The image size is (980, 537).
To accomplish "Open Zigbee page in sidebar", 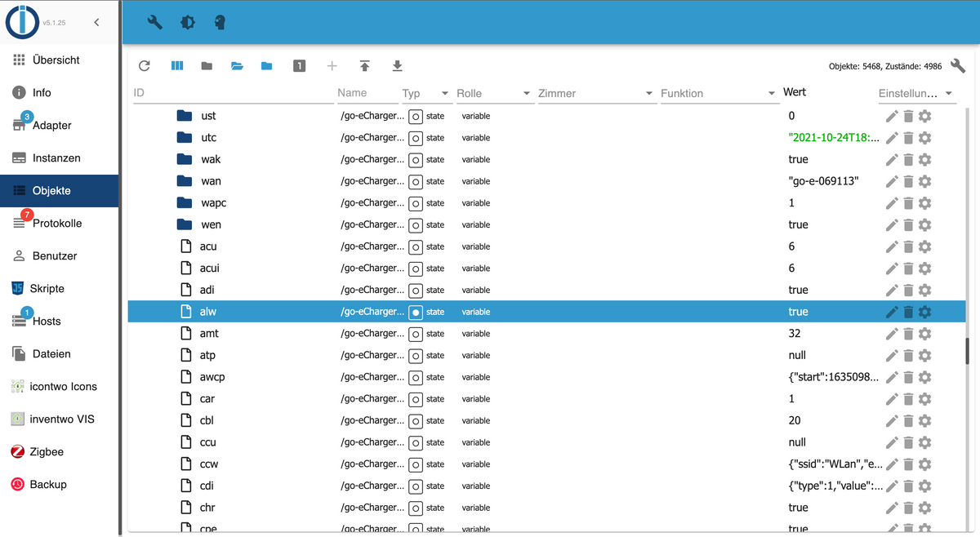I will 59,451.
